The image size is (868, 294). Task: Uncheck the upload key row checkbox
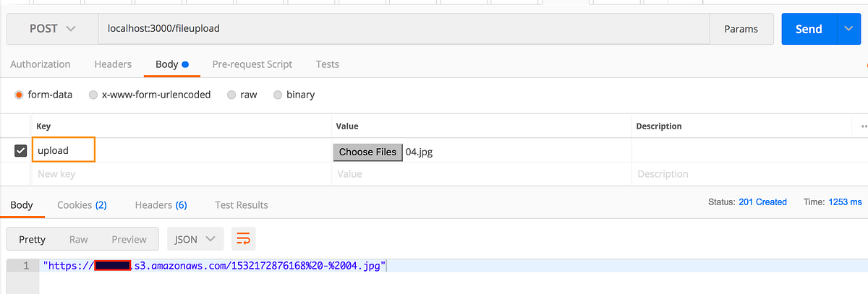21,151
